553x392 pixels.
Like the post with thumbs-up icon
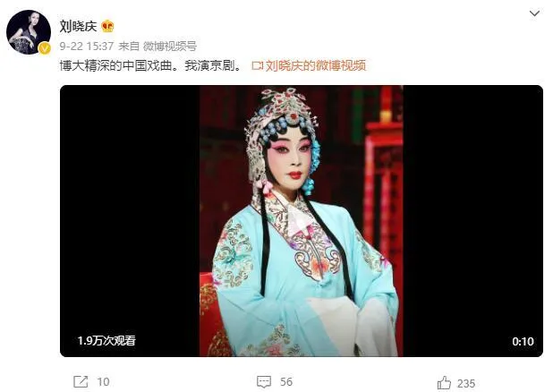tap(444, 383)
